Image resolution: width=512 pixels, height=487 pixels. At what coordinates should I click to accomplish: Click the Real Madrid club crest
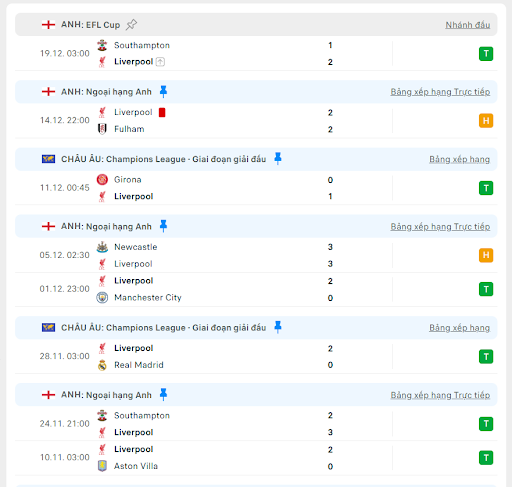(102, 365)
